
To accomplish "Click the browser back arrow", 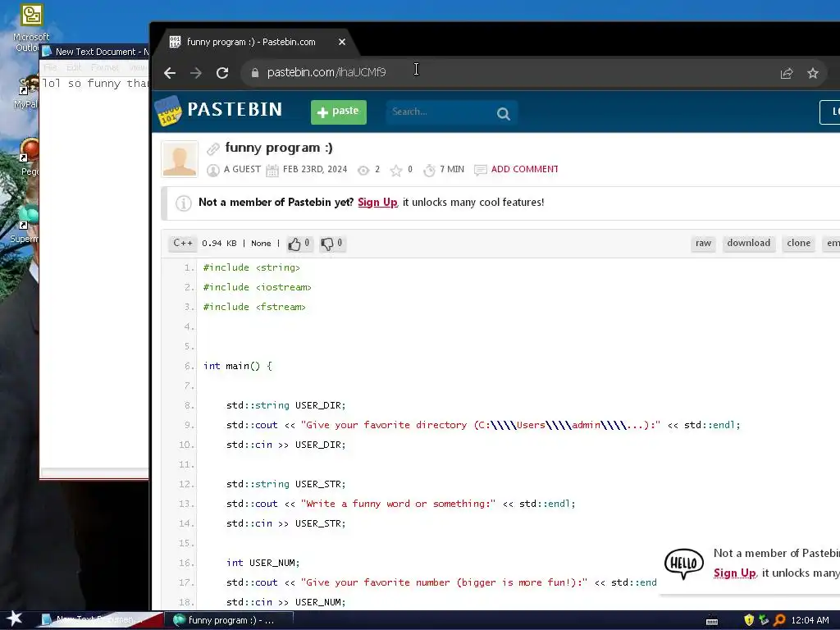I will click(170, 73).
